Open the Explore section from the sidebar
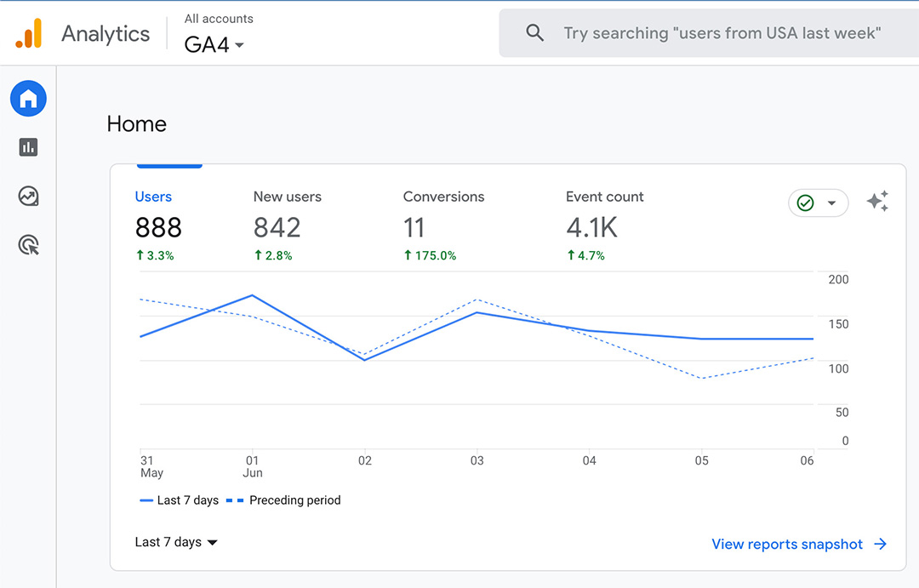 (x=28, y=196)
